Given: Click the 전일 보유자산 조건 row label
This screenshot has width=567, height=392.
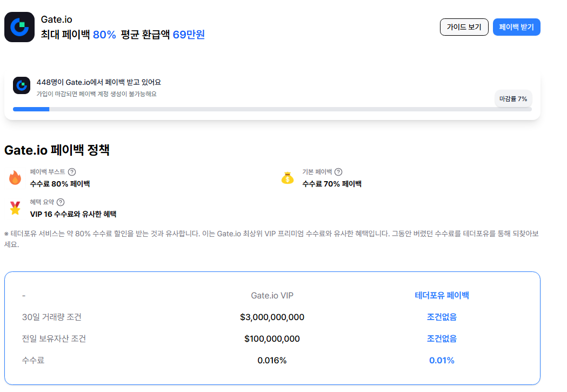Looking at the screenshot, I should click(x=54, y=339).
